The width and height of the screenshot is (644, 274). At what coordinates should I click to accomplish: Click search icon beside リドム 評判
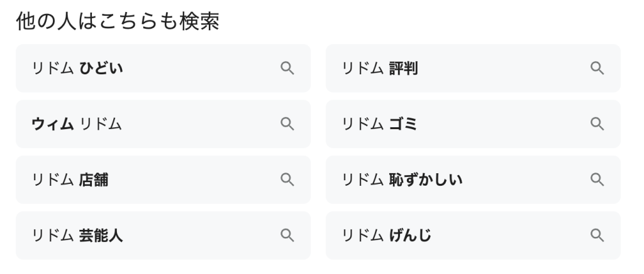[597, 68]
